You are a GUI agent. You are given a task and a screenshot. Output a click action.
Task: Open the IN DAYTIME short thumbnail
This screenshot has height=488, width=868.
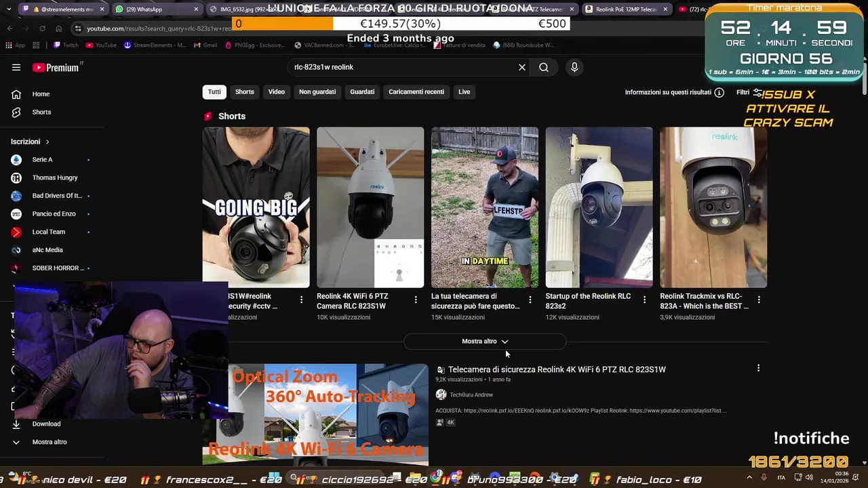[485, 207]
